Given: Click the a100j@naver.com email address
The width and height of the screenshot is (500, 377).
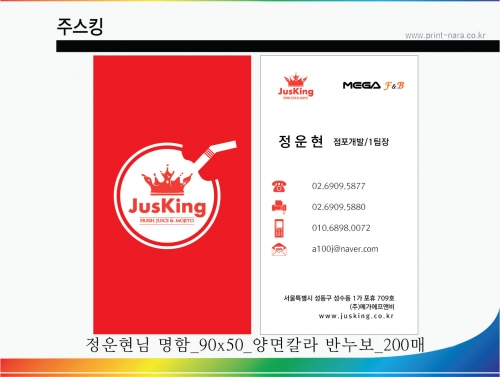Looking at the screenshot, I should [345, 249].
